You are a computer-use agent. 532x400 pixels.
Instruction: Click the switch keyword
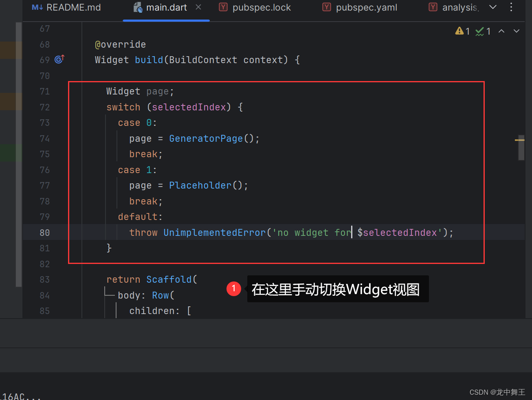point(123,107)
